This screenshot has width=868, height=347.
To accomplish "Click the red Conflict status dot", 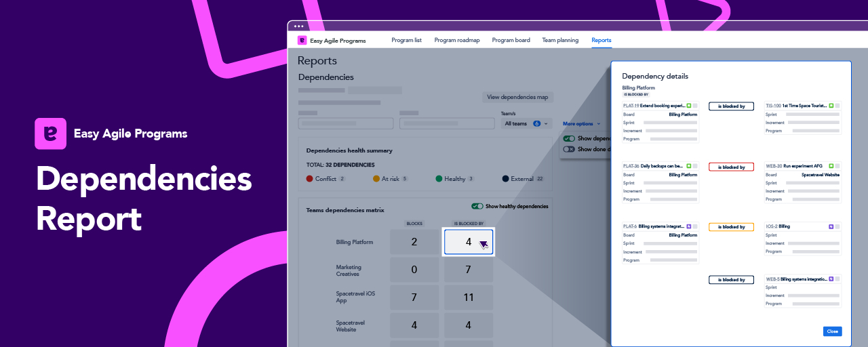I will pyautogui.click(x=310, y=179).
